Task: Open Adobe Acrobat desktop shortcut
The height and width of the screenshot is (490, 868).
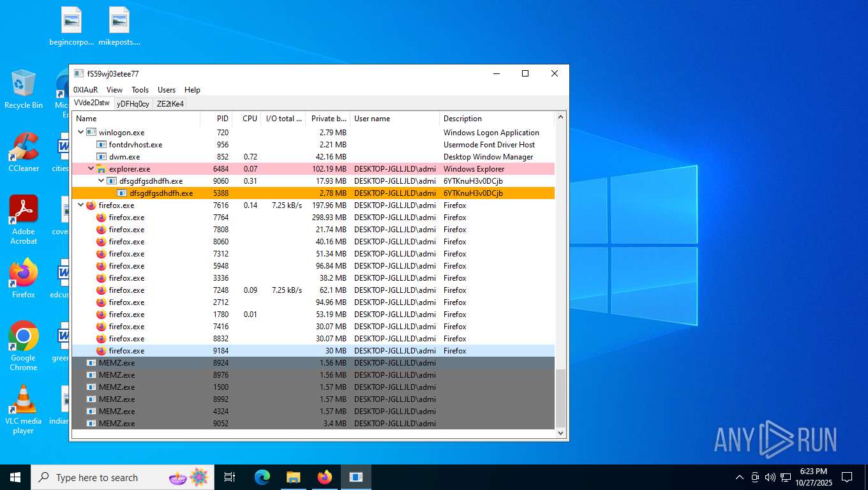Action: click(24, 220)
